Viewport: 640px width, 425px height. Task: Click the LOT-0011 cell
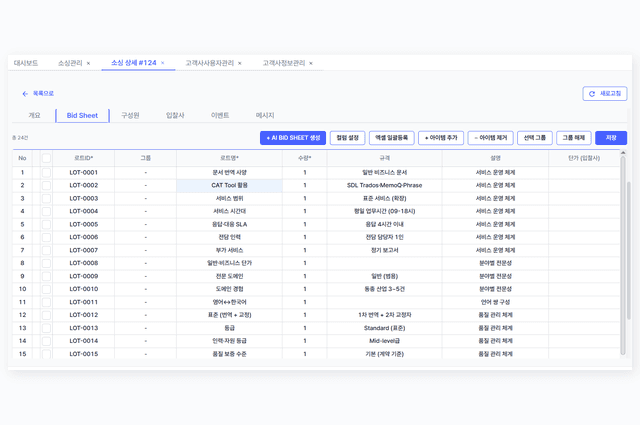84,302
